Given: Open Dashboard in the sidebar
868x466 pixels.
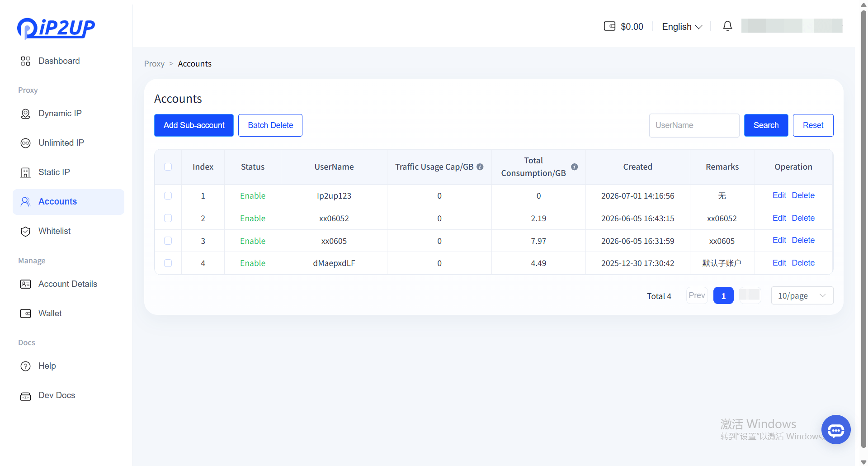Looking at the screenshot, I should (68, 61).
